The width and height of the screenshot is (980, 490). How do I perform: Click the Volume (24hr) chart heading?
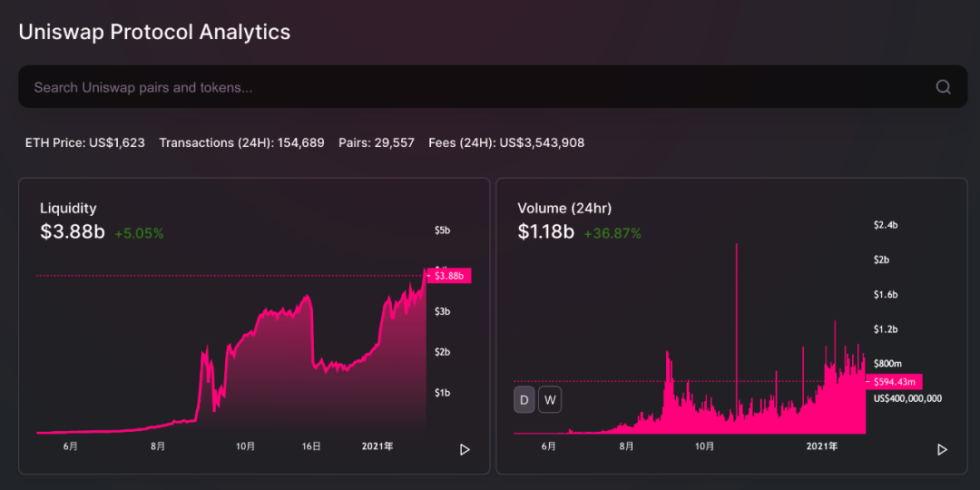564,208
